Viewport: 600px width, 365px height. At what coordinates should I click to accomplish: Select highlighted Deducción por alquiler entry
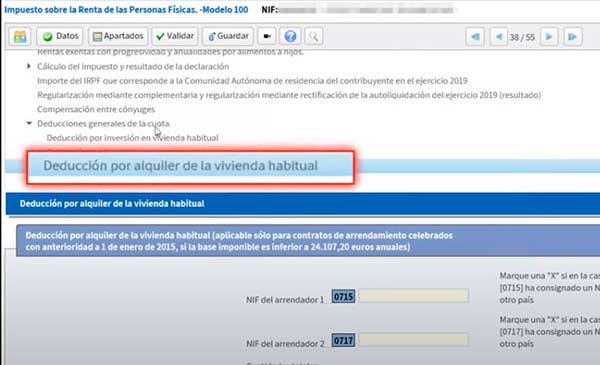(180, 166)
